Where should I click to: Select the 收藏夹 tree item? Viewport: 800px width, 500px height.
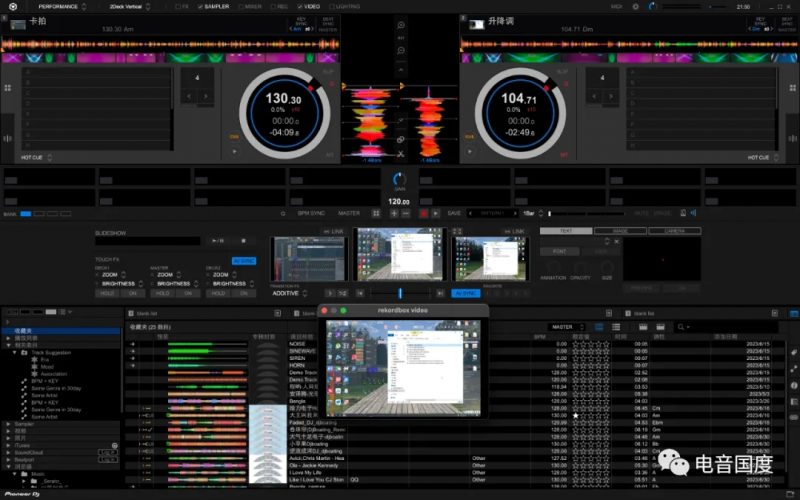61,331
